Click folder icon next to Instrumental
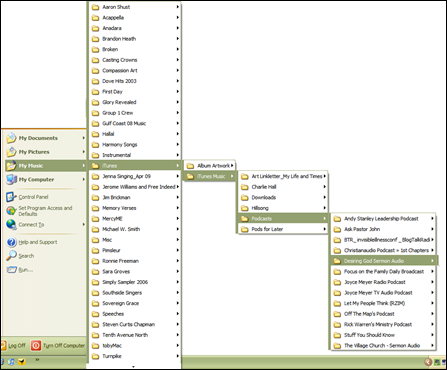The image size is (447, 370). click(96, 155)
